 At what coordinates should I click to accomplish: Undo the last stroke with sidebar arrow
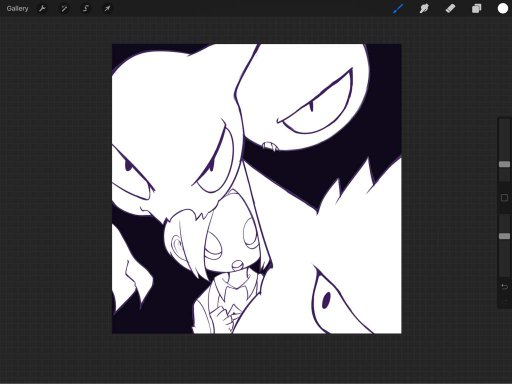504,287
